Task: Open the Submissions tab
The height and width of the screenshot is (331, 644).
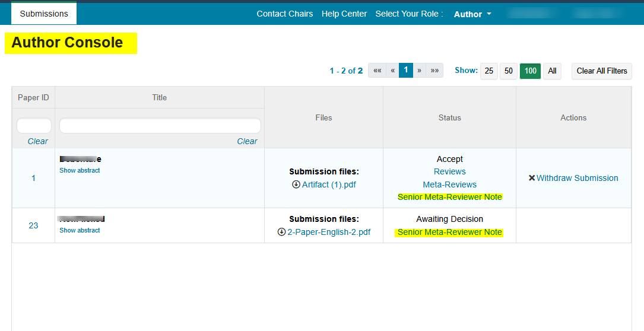Action: point(44,14)
